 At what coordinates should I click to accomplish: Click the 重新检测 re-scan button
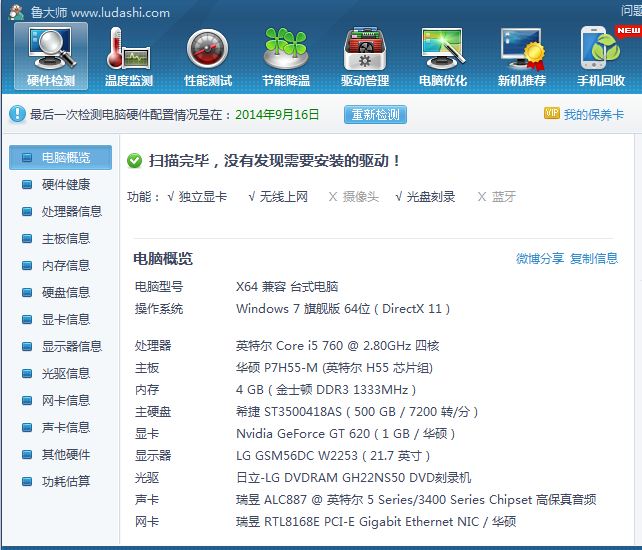coord(375,115)
